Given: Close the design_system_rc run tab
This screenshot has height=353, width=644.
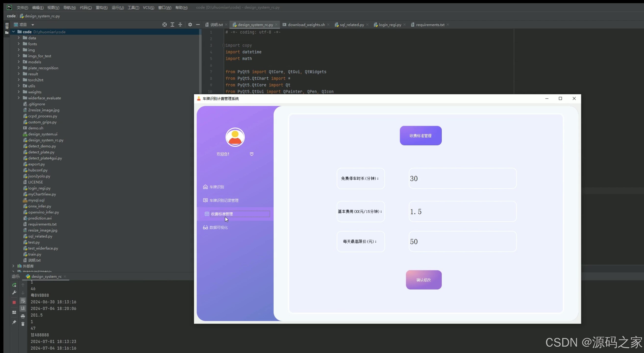Looking at the screenshot, I should 65,276.
